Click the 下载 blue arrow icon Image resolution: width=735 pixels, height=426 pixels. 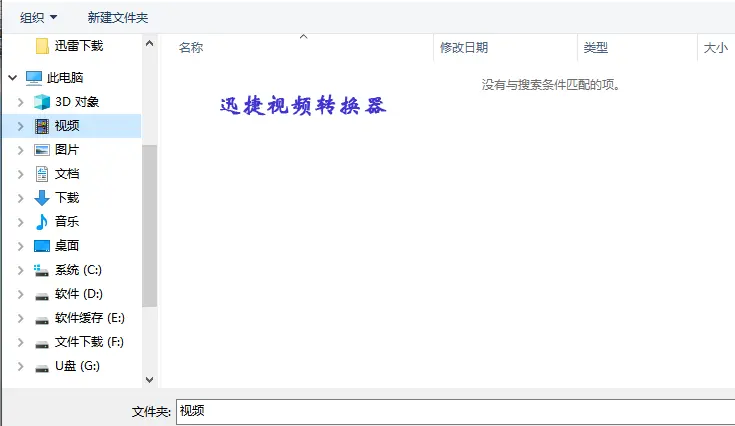click(42, 198)
